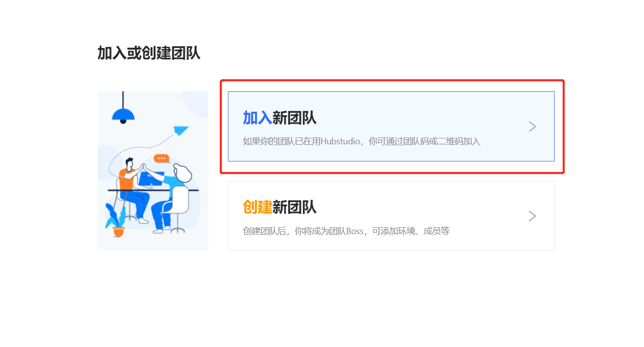644x347 pixels.
Task: Expand the chevron arrow on 加入新团队
Action: pyautogui.click(x=532, y=127)
